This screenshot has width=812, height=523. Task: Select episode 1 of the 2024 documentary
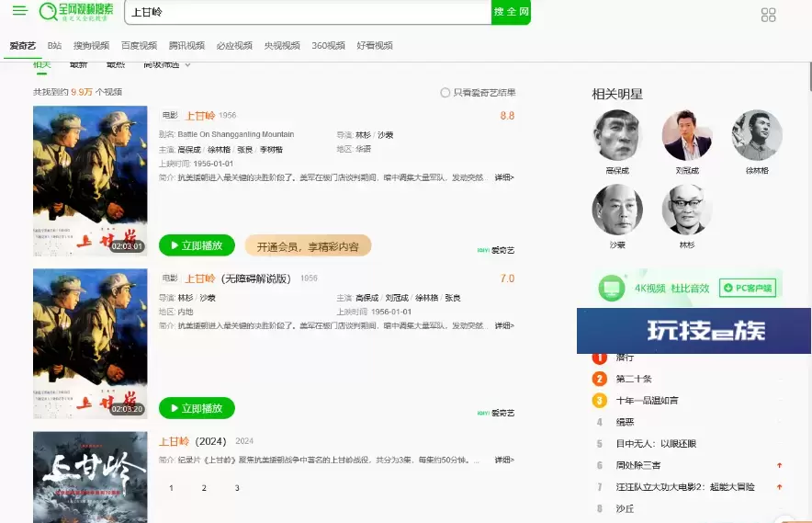point(172,488)
